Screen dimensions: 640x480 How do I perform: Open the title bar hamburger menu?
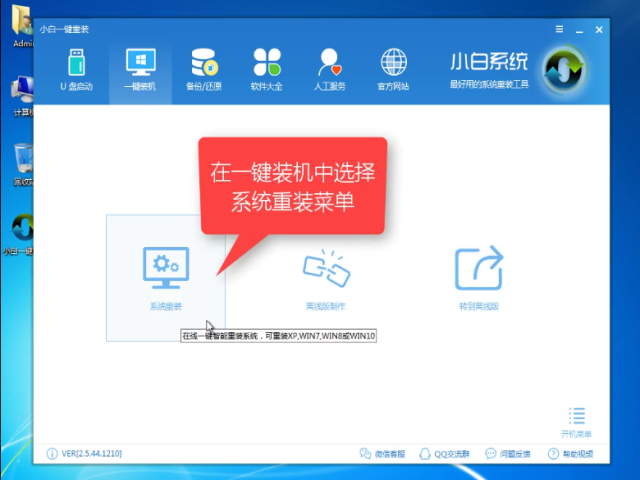(x=561, y=30)
